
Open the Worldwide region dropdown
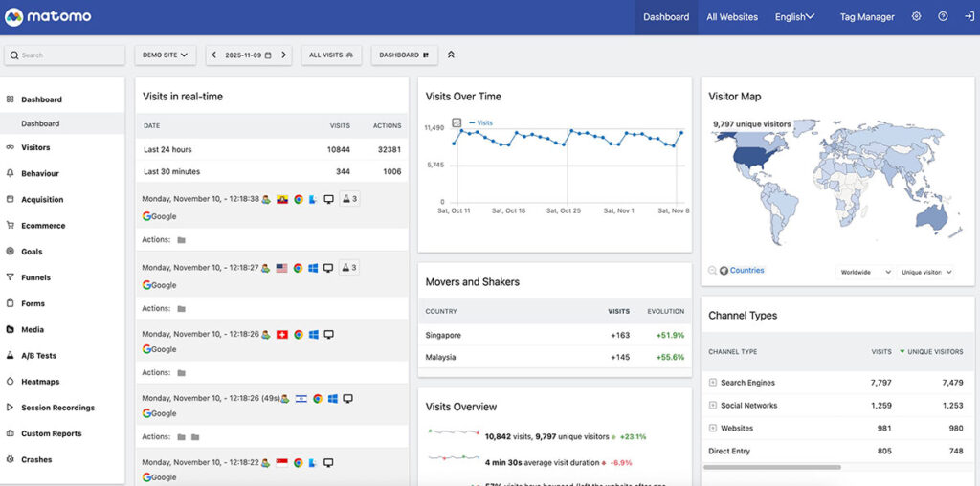pos(865,273)
